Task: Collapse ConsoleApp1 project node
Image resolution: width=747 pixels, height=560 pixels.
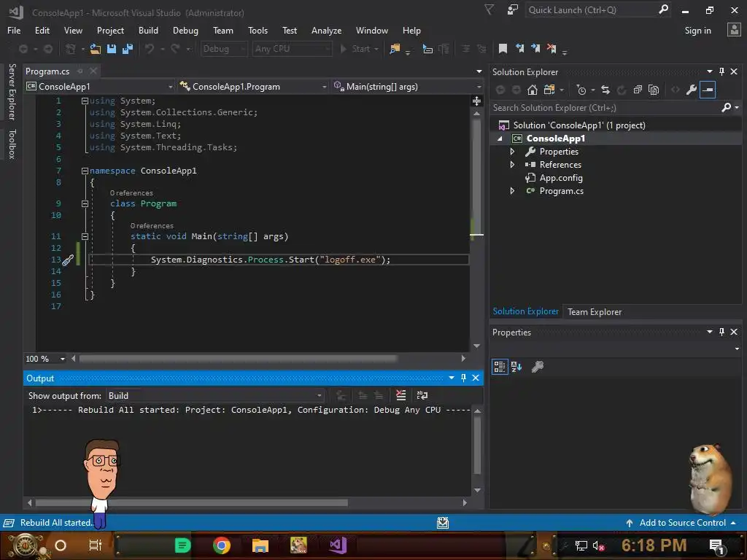Action: [x=500, y=139]
